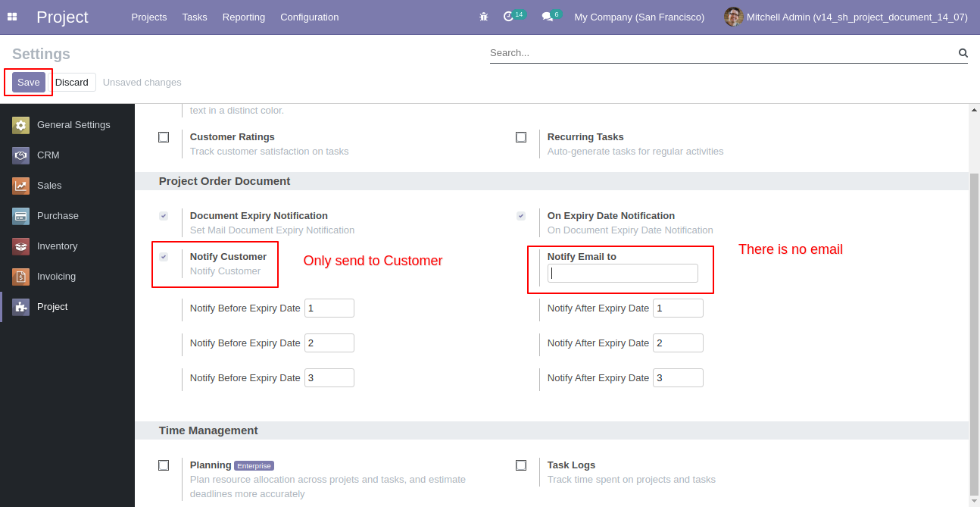
Task: Open the Projects menu
Action: (149, 17)
